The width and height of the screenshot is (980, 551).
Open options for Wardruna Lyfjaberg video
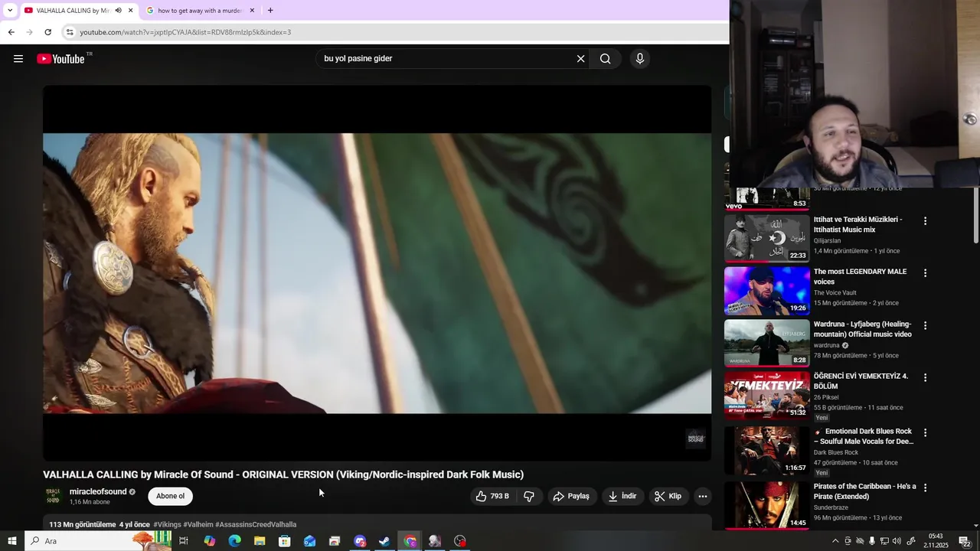[925, 325]
